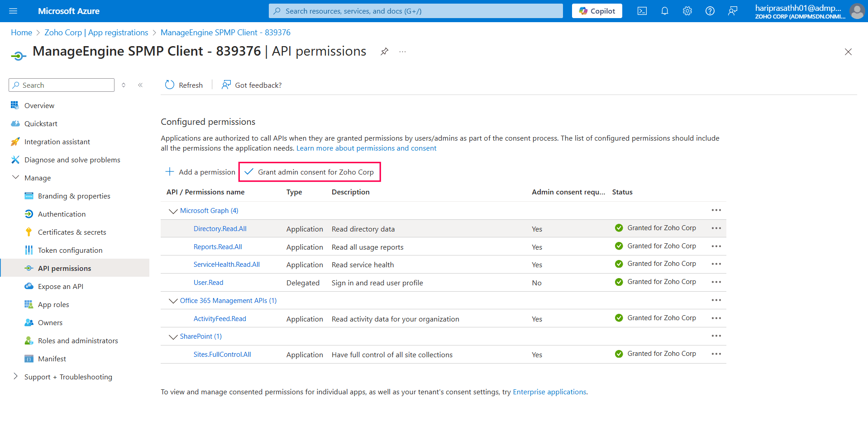The width and height of the screenshot is (868, 421).
Task: Collapse Office 365 Management APIs group
Action: [173, 301]
